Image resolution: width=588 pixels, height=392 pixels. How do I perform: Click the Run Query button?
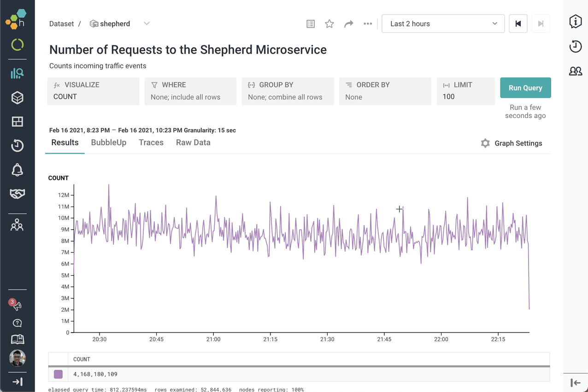[525, 88]
